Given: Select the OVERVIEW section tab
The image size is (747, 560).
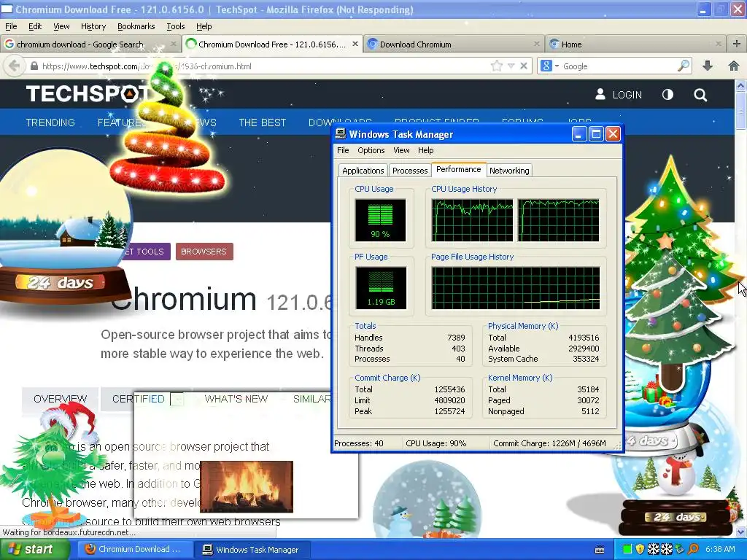Looking at the screenshot, I should tap(60, 399).
